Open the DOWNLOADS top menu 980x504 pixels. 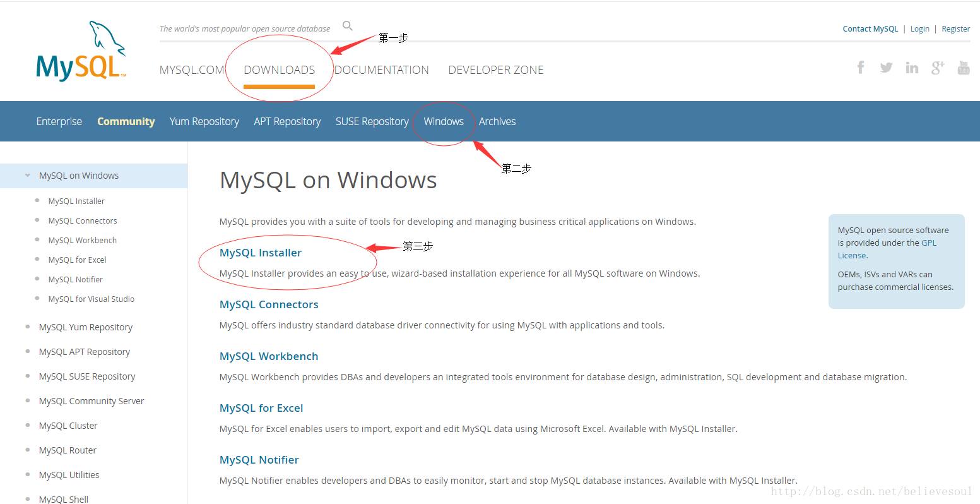click(x=279, y=70)
